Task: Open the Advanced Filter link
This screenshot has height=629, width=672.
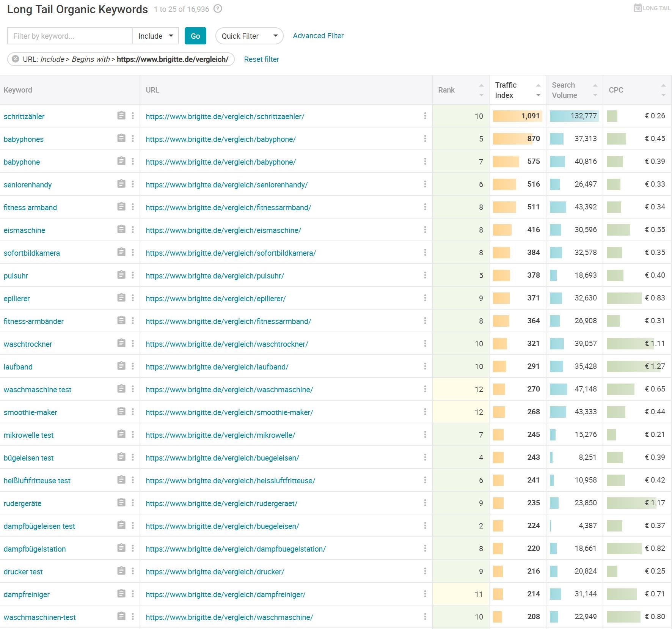Action: pyautogui.click(x=318, y=36)
